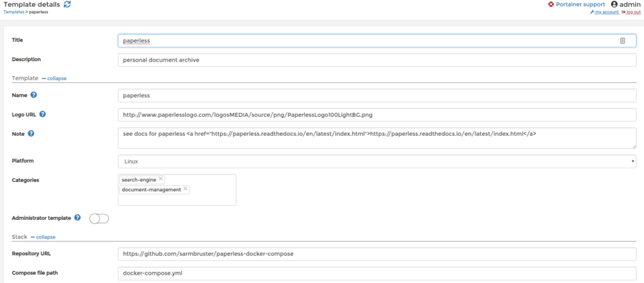Click the Compose file path field

tap(377, 273)
